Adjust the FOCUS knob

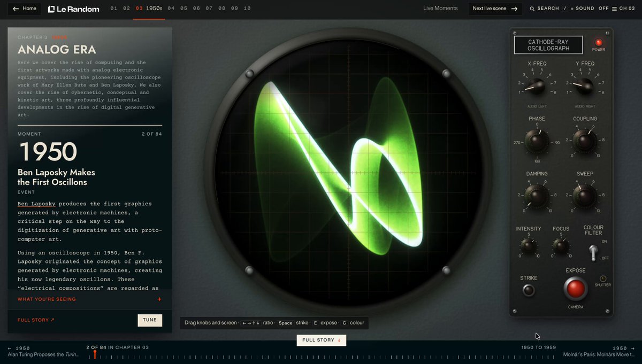tap(561, 246)
